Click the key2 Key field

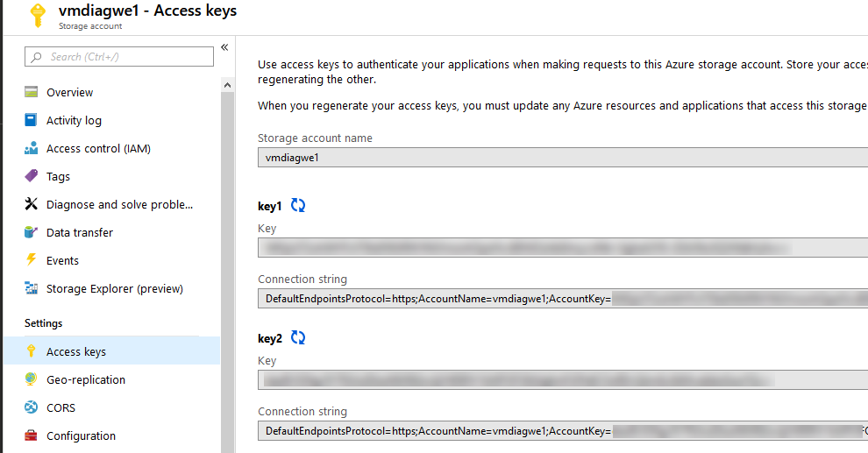[x=563, y=380]
